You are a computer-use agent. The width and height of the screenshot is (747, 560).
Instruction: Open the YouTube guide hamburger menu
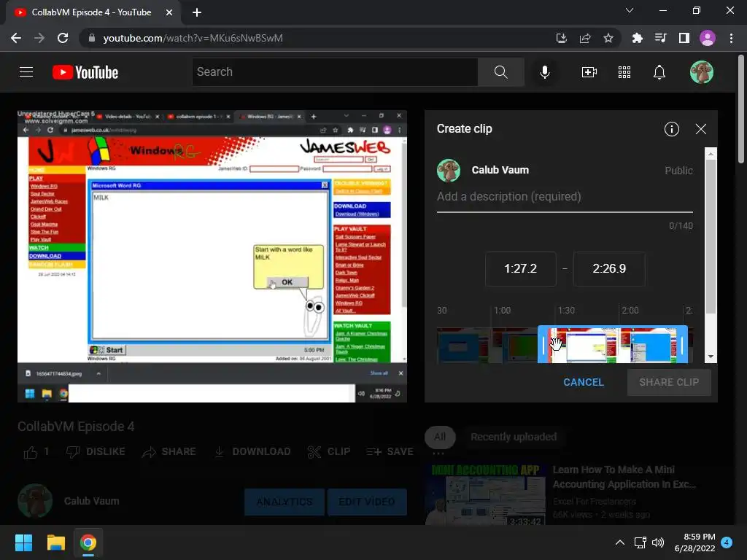coord(26,72)
